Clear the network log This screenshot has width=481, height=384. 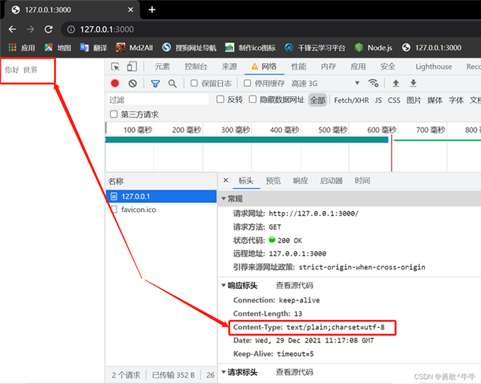133,83
